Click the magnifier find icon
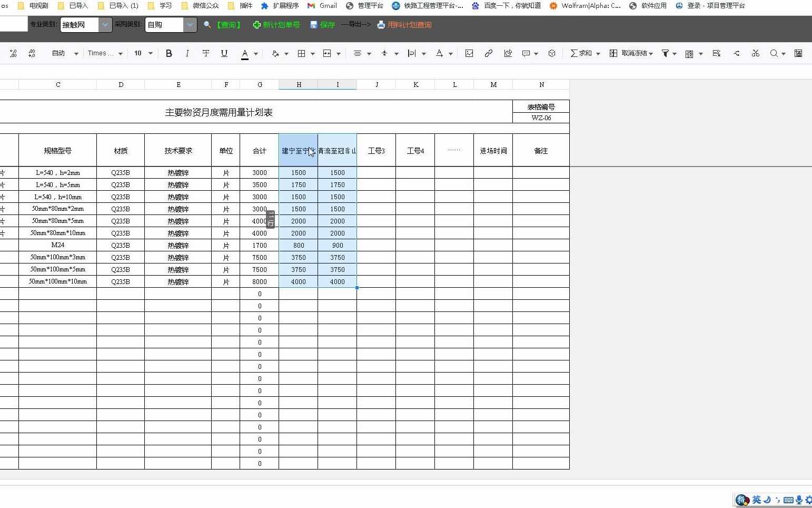The height and width of the screenshot is (508, 812). tap(774, 53)
